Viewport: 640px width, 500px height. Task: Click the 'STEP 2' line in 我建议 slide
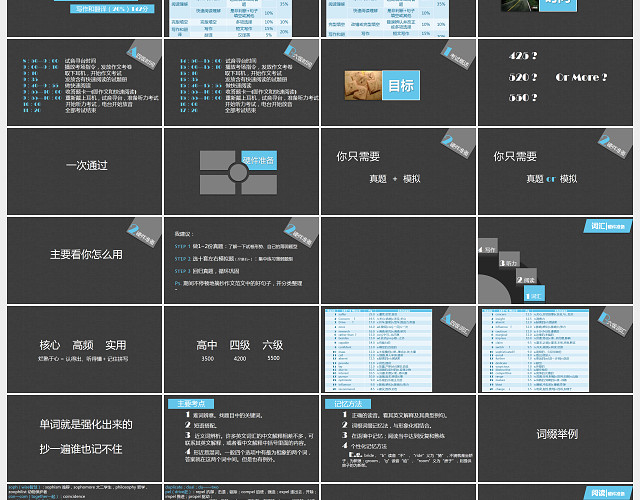click(233, 259)
